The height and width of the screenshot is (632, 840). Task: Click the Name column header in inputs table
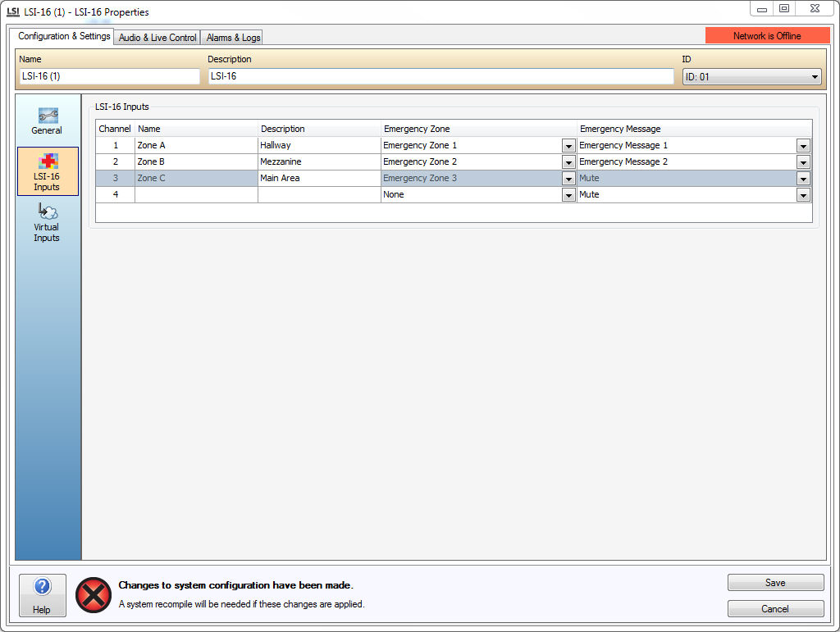pos(196,129)
